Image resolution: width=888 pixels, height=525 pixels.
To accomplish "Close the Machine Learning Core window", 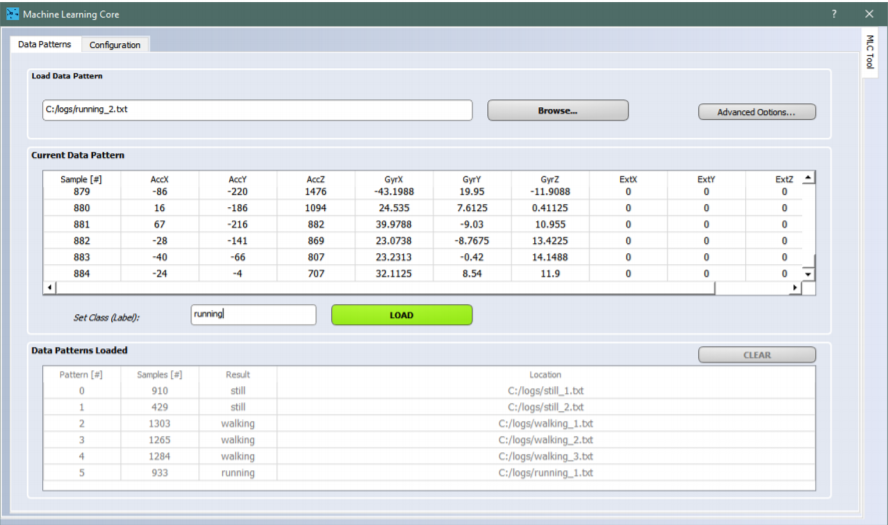I will pyautogui.click(x=869, y=14).
